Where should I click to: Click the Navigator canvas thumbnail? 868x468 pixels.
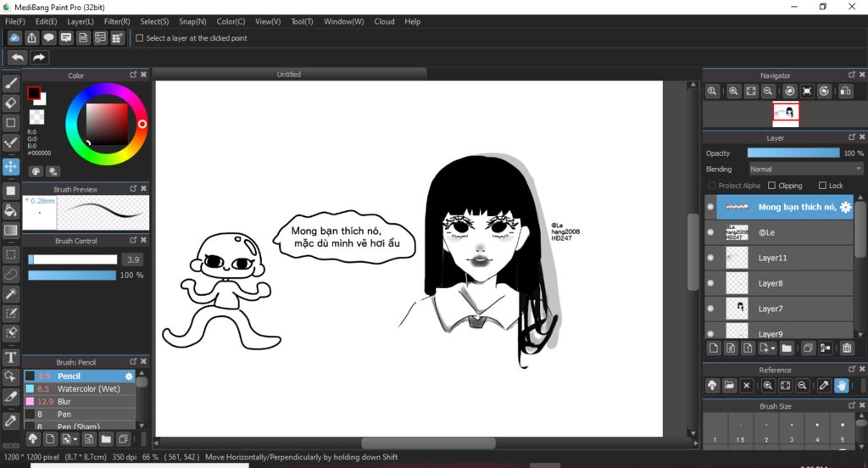786,113
